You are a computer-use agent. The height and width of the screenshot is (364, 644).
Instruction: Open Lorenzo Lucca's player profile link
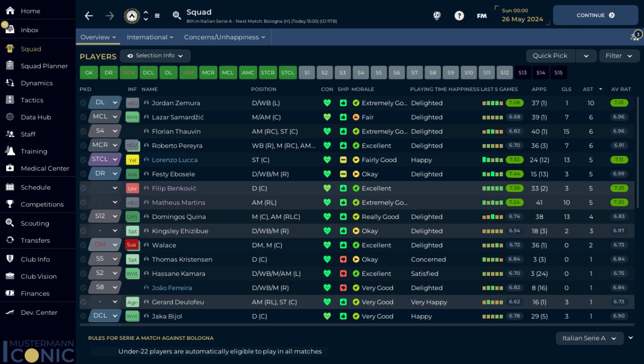[x=175, y=160]
